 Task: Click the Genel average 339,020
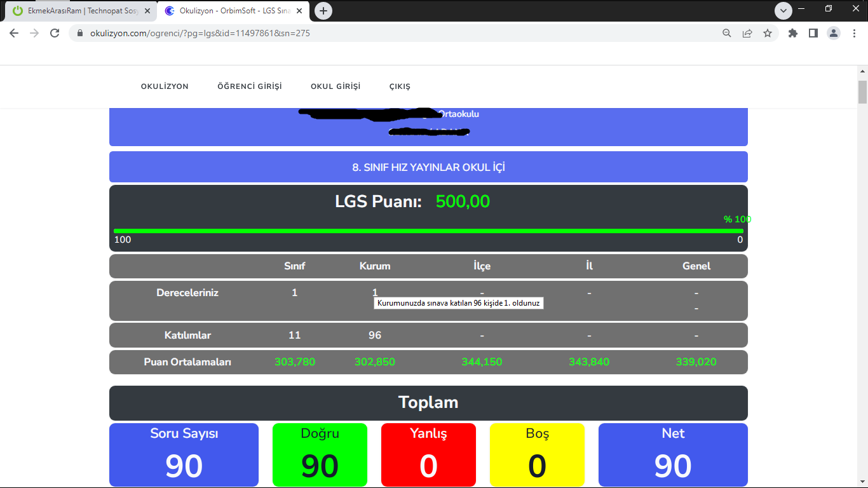696,362
